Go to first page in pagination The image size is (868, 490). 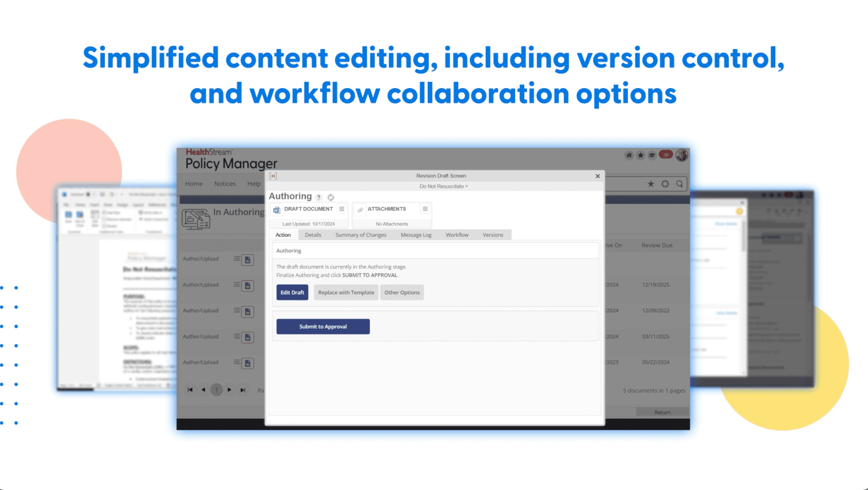[190, 390]
